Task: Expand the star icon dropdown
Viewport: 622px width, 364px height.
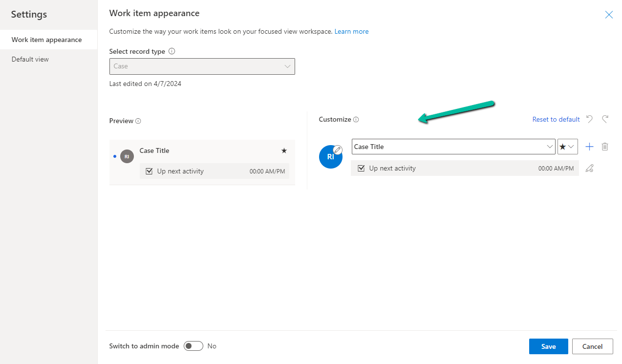Action: tap(567, 147)
